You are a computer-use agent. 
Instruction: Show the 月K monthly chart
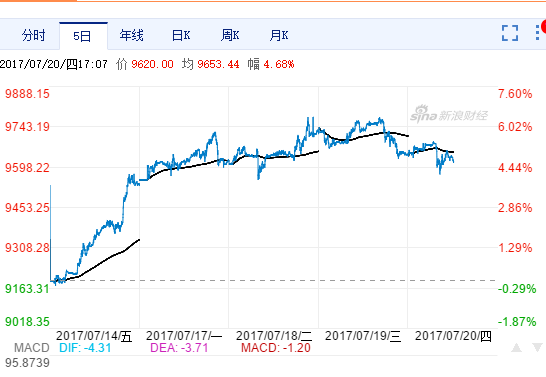279,36
